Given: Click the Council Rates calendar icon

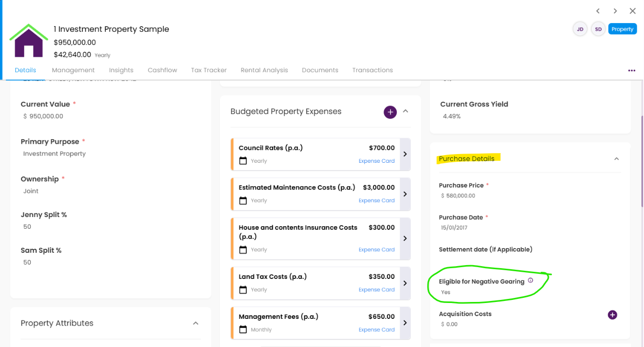Looking at the screenshot, I should (243, 161).
